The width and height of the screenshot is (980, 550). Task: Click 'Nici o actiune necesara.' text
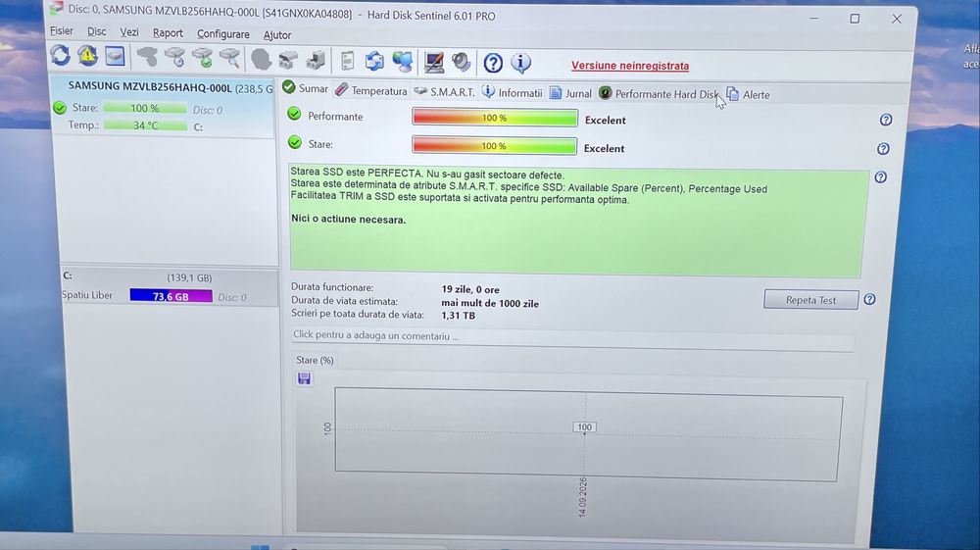(x=348, y=220)
